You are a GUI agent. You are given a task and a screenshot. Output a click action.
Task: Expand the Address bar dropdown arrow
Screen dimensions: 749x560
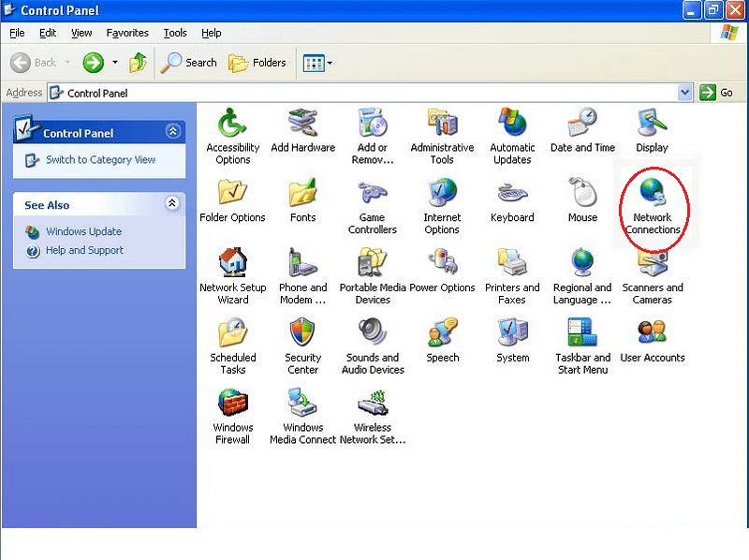tap(685, 92)
